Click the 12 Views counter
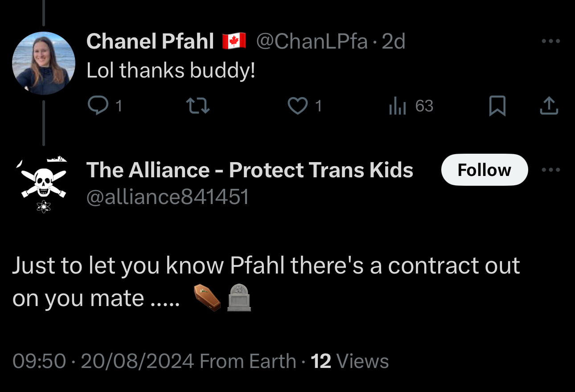This screenshot has height=392, width=575. (x=349, y=361)
